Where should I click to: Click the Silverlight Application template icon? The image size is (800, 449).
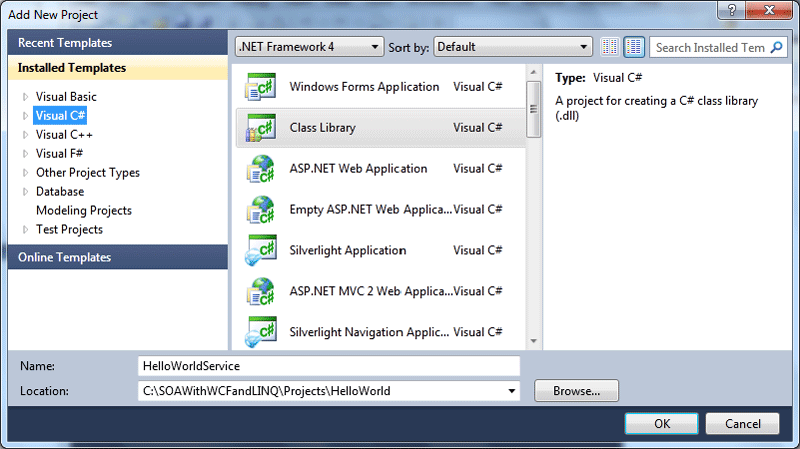[x=261, y=251]
